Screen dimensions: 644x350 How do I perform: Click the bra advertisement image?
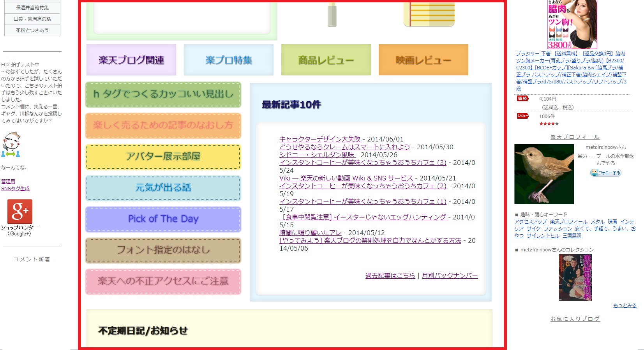point(572,24)
